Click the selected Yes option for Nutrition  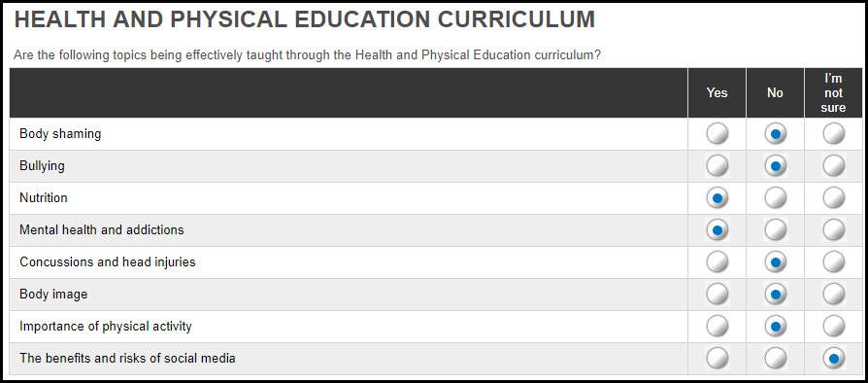[x=717, y=198]
